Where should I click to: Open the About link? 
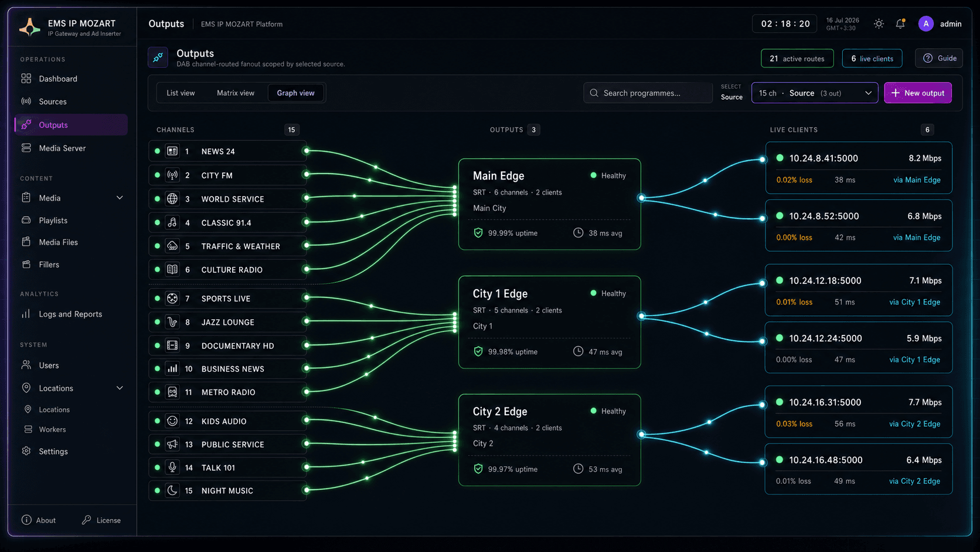point(39,520)
